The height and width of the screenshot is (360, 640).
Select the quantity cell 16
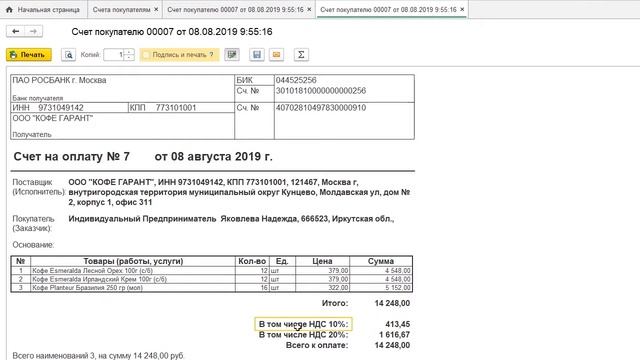252,288
